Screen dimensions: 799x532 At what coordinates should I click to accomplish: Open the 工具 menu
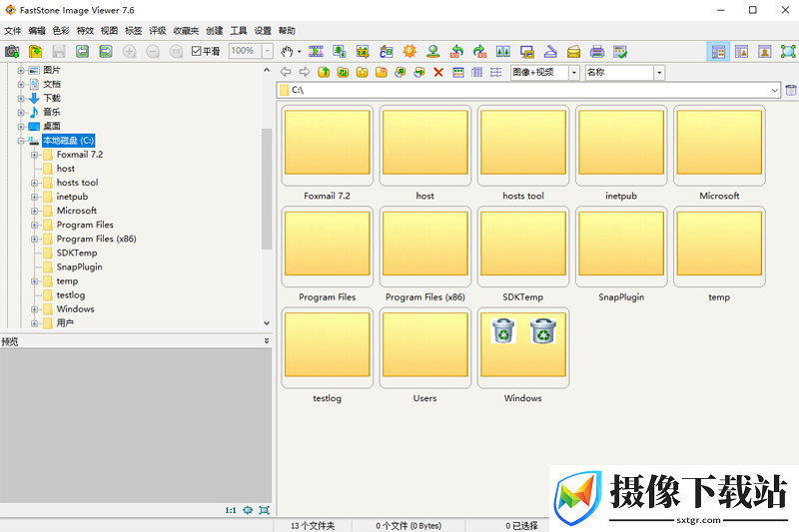click(x=239, y=31)
